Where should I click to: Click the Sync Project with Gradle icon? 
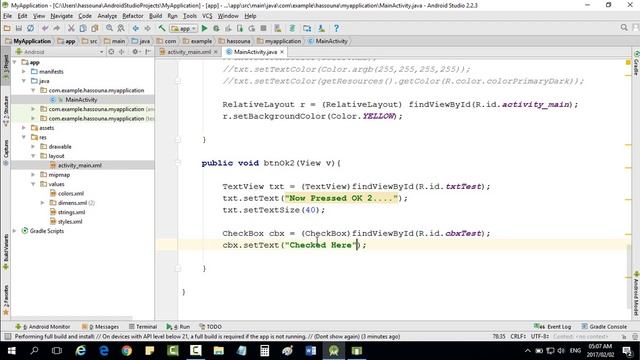(292, 28)
